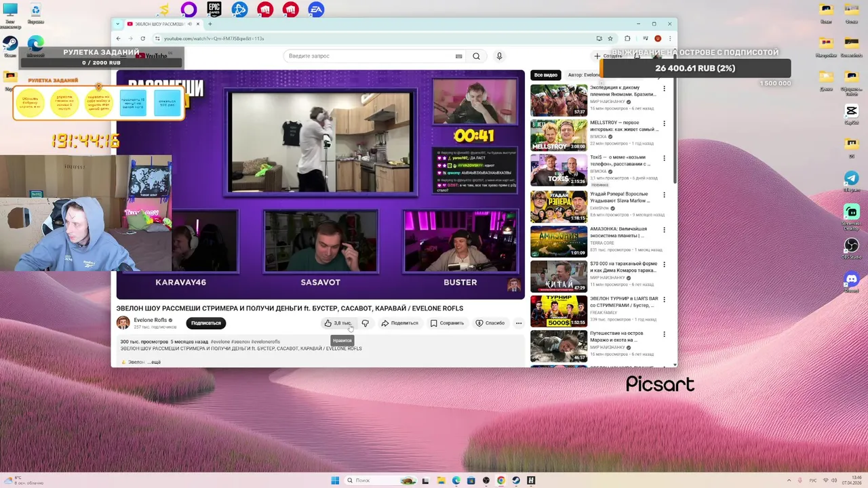The image size is (868, 488).
Task: Open menu for $70 000 тараканьей ферме video
Action: 664,265
